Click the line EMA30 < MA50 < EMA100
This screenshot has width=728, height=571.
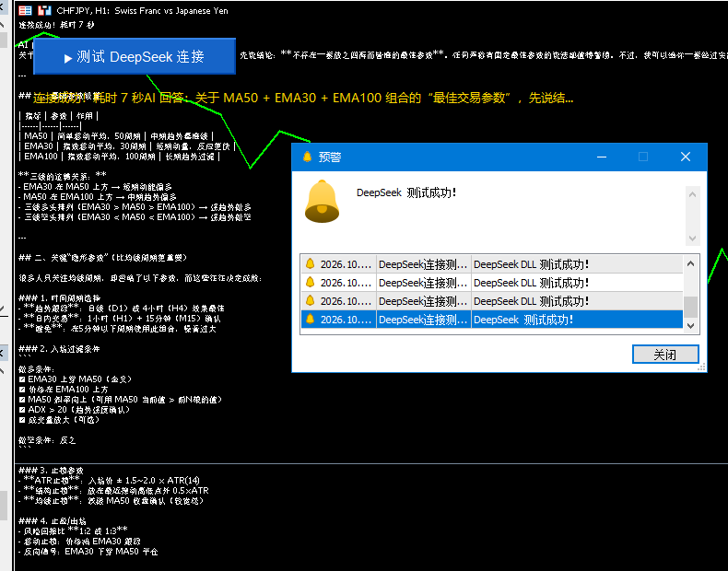click(135, 217)
